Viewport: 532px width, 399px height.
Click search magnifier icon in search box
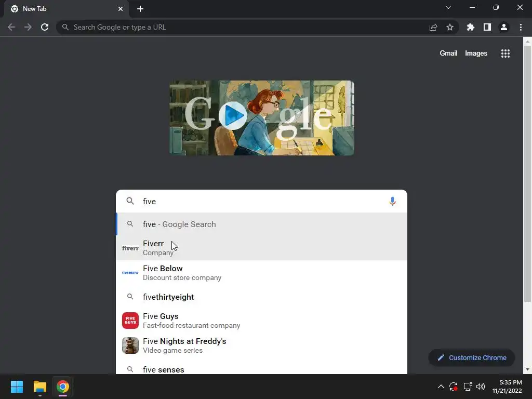coord(130,201)
